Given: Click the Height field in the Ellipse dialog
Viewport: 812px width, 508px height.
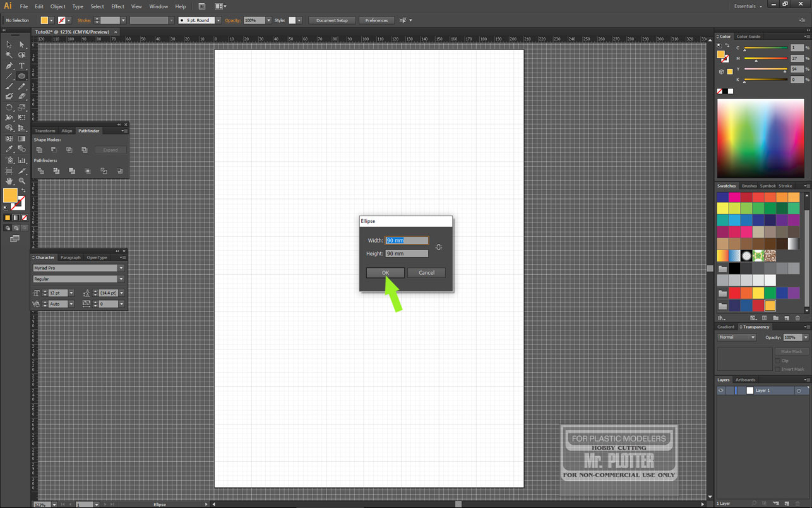Looking at the screenshot, I should (x=407, y=253).
